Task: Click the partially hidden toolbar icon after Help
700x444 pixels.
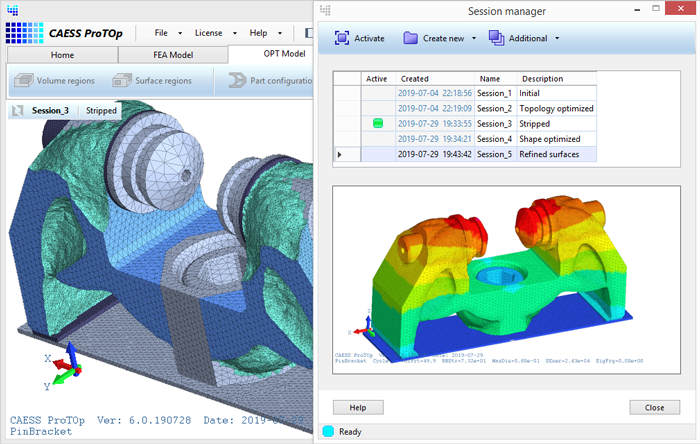Action: pos(308,33)
